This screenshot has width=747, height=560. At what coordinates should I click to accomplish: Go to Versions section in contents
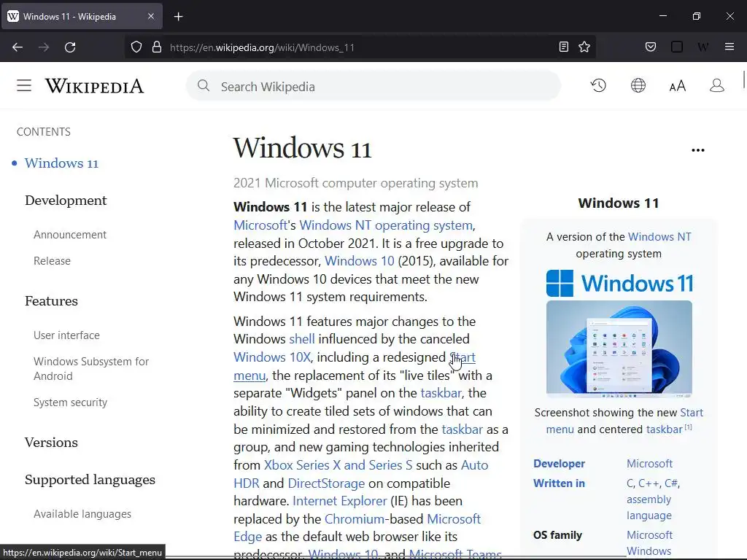pos(52,443)
